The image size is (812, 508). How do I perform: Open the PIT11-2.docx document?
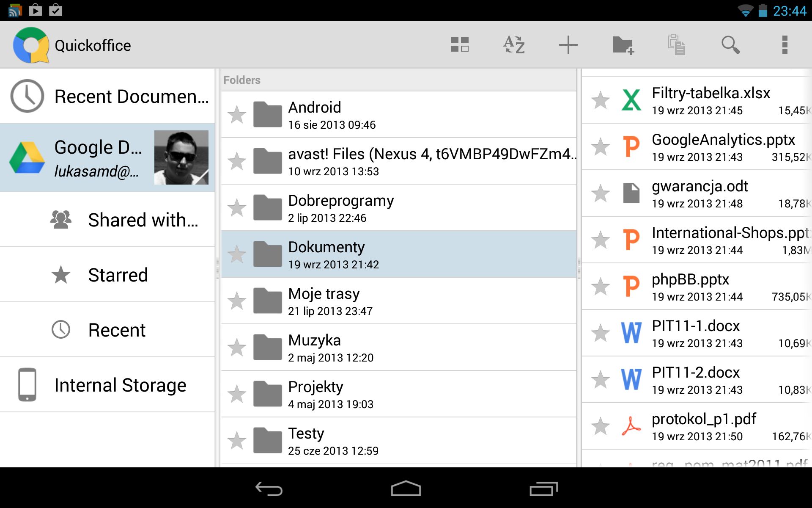click(697, 380)
